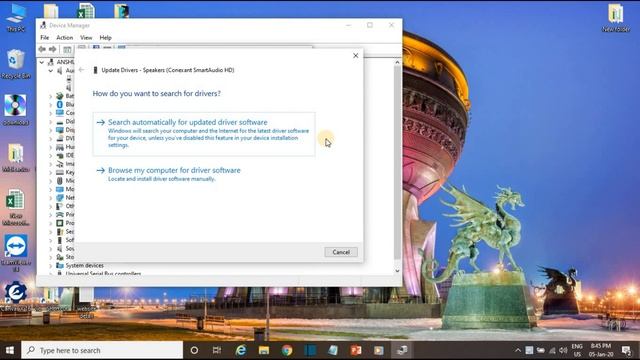Viewport: 640px width, 360px height.
Task: Select the Imaging devices icon in tree
Action: [x=60, y=164]
